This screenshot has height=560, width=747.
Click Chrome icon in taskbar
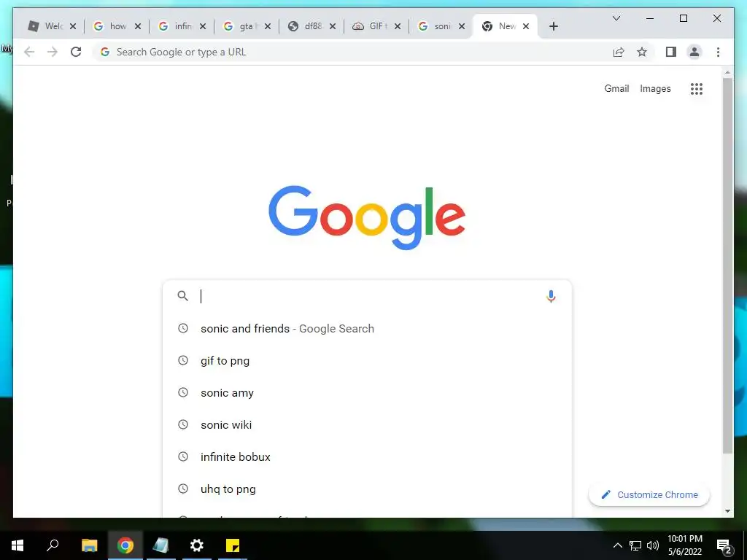(125, 545)
